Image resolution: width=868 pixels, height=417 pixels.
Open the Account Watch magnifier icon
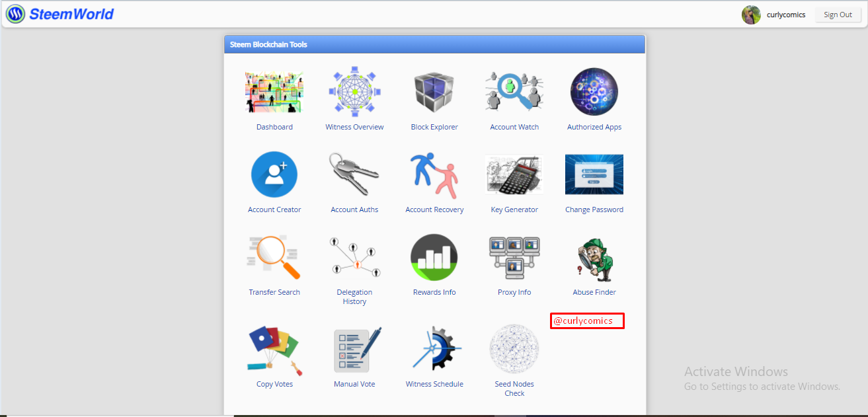tap(514, 92)
